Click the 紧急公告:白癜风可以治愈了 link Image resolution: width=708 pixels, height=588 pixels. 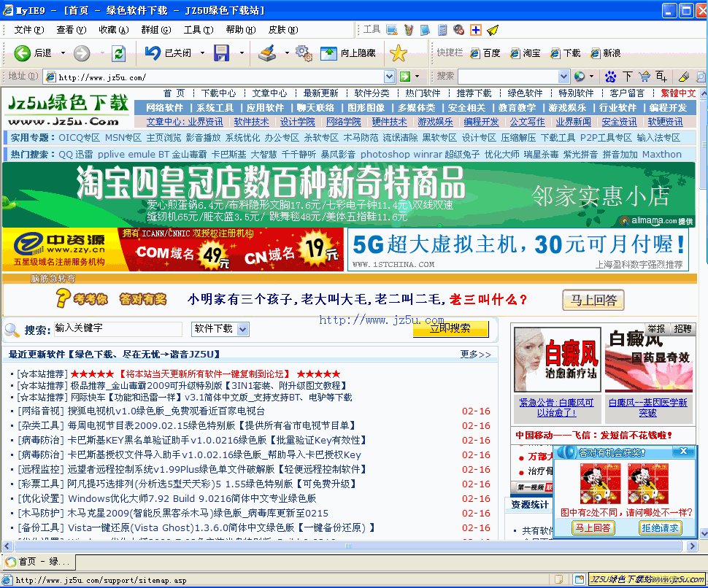point(556,408)
